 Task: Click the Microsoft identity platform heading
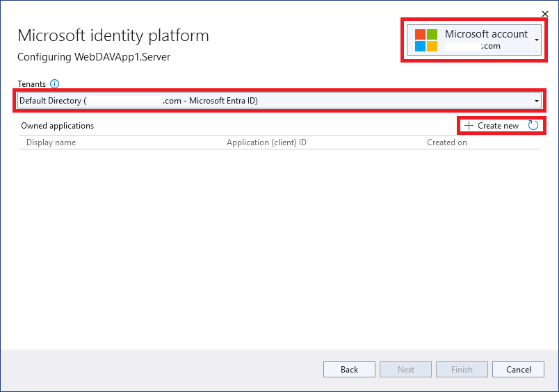113,35
